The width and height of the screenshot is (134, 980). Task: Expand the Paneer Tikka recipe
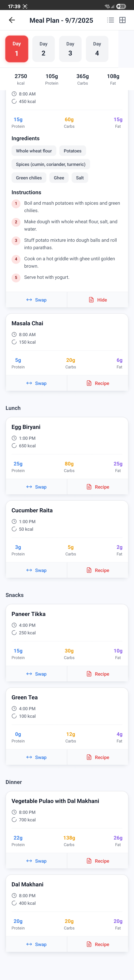98,674
